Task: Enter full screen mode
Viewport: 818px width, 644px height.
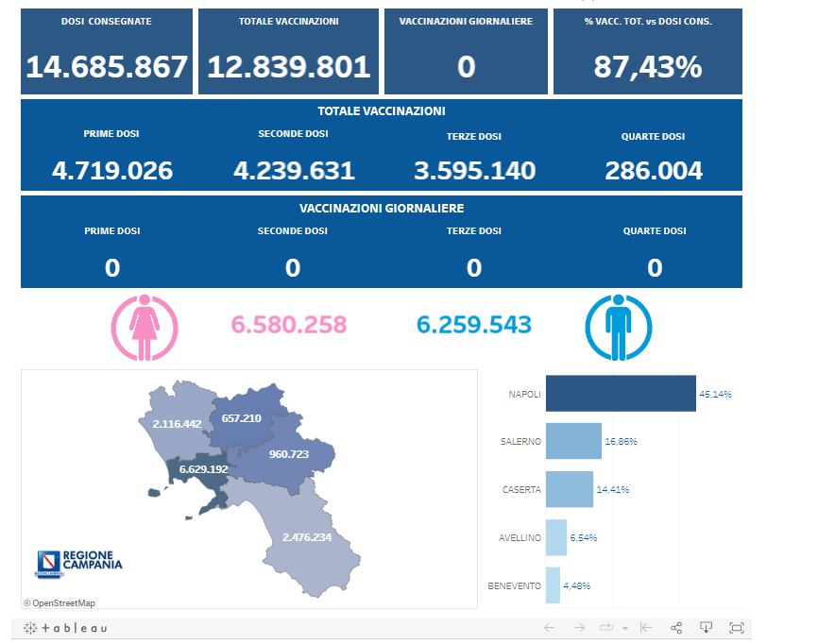Action: [x=737, y=628]
